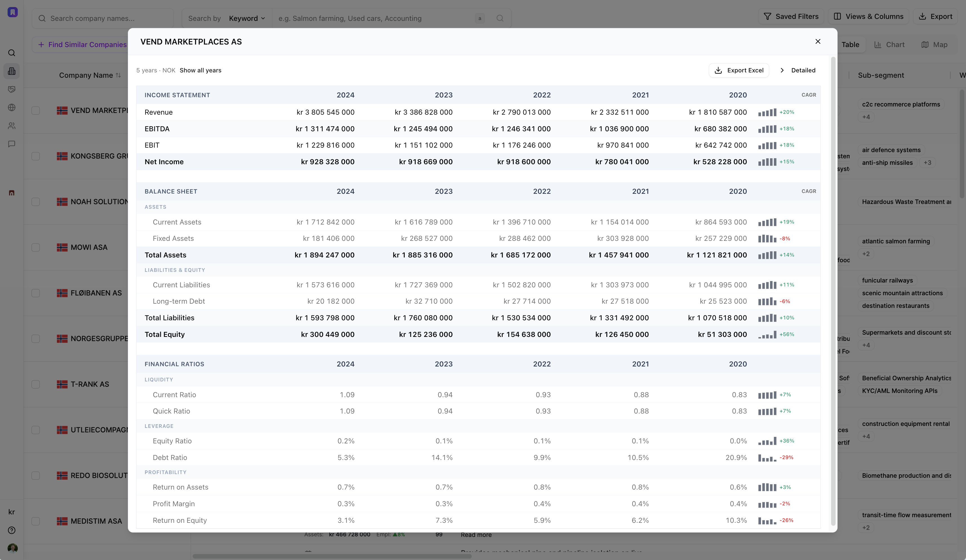Expand the '+4' hidden sub-segment tags
Image resolution: width=966 pixels, height=560 pixels.
[867, 117]
